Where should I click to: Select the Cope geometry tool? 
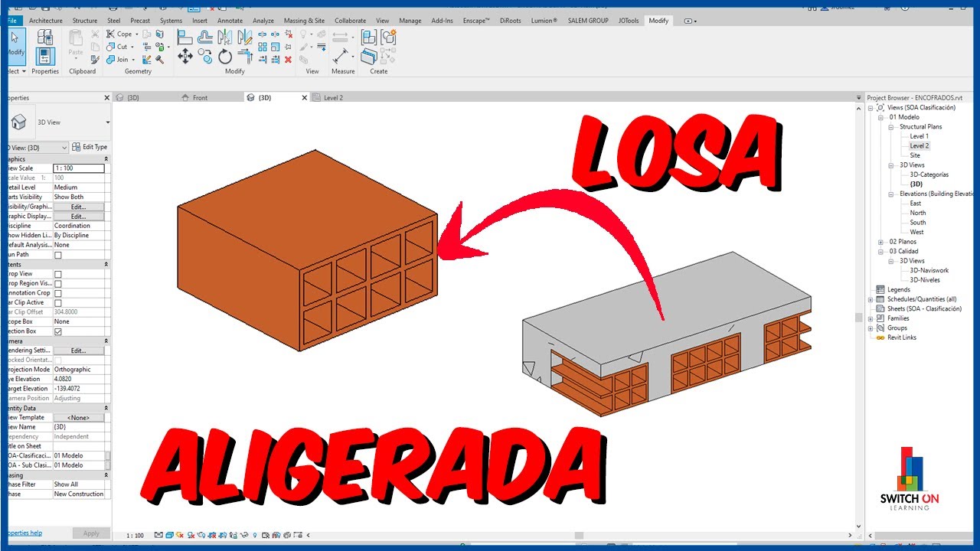(123, 34)
